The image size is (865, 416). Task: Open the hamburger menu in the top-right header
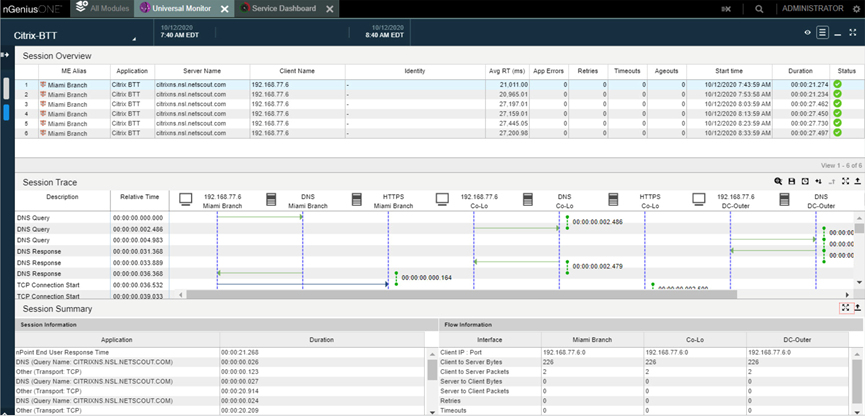(822, 33)
